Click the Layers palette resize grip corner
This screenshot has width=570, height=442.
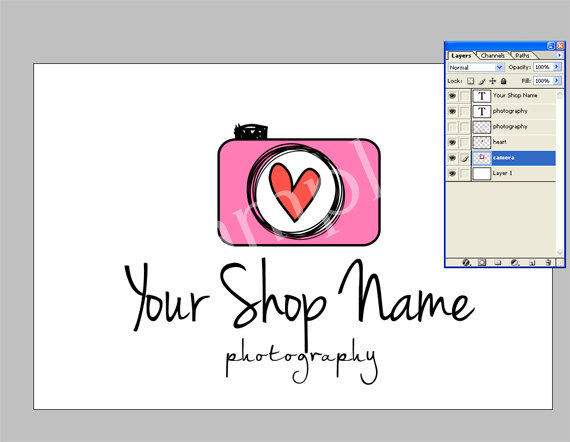(x=560, y=262)
